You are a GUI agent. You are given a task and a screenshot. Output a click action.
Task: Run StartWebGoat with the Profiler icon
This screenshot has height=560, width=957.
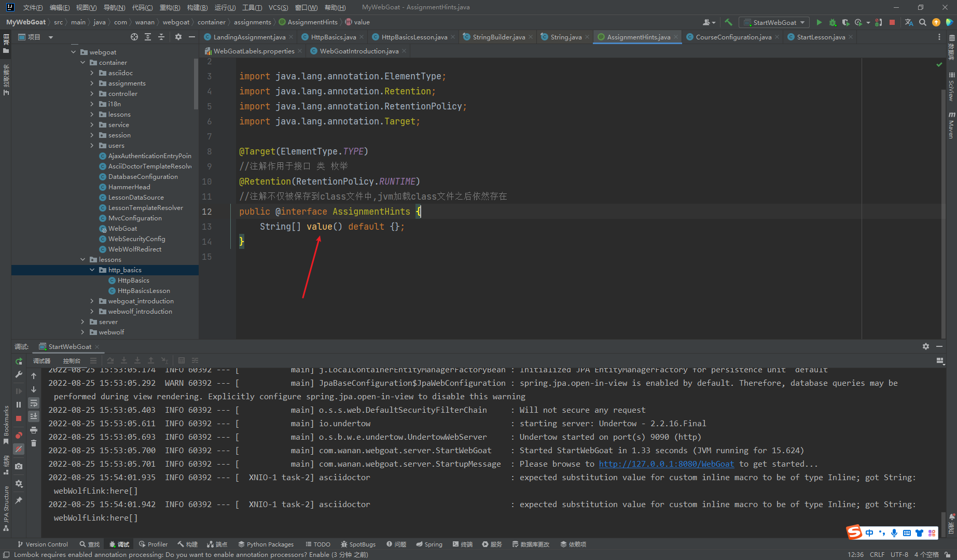pyautogui.click(x=859, y=22)
